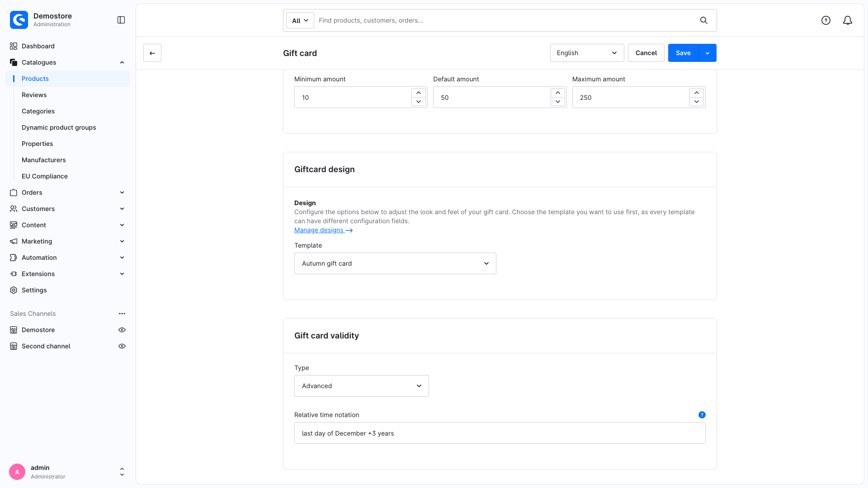Viewport: 868px width, 488px height.
Task: Open the notifications bell
Action: coord(848,20)
